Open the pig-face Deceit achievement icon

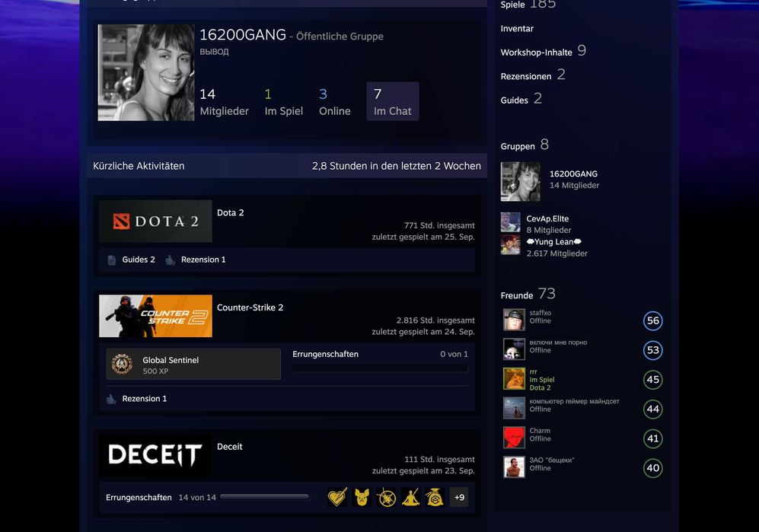[x=362, y=497]
